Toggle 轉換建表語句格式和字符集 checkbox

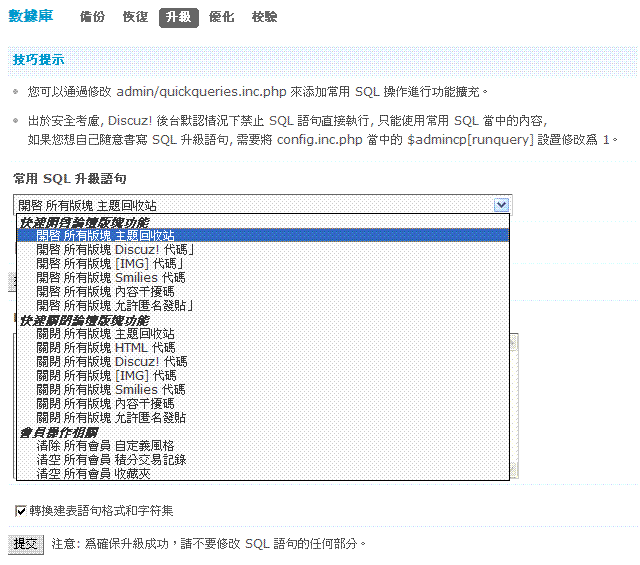pos(20,511)
